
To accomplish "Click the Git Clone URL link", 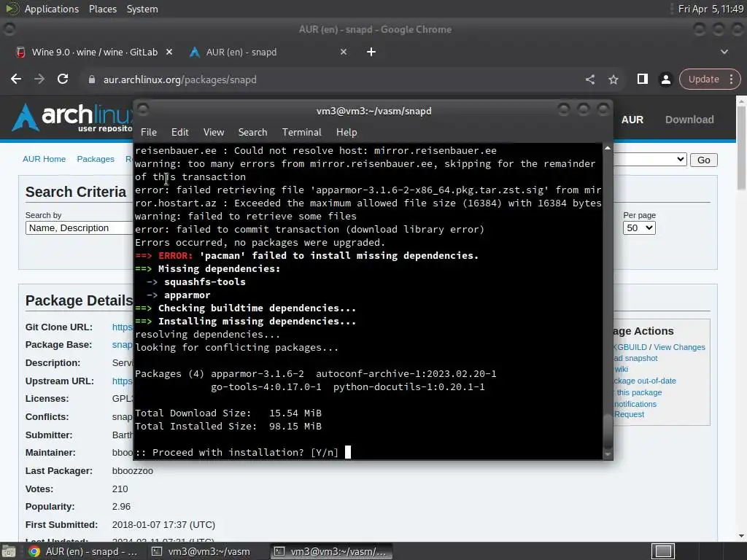I will coord(123,327).
